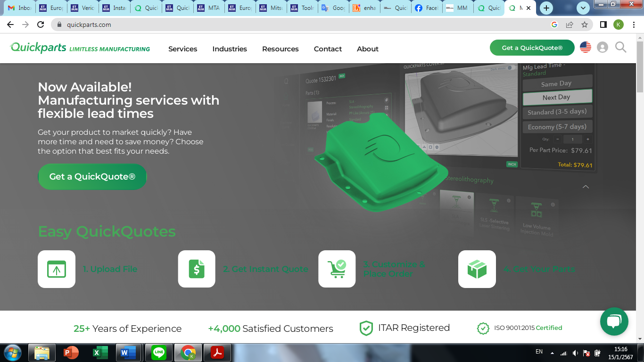The image size is (644, 362).
Task: Reload the current page
Action: (41, 25)
